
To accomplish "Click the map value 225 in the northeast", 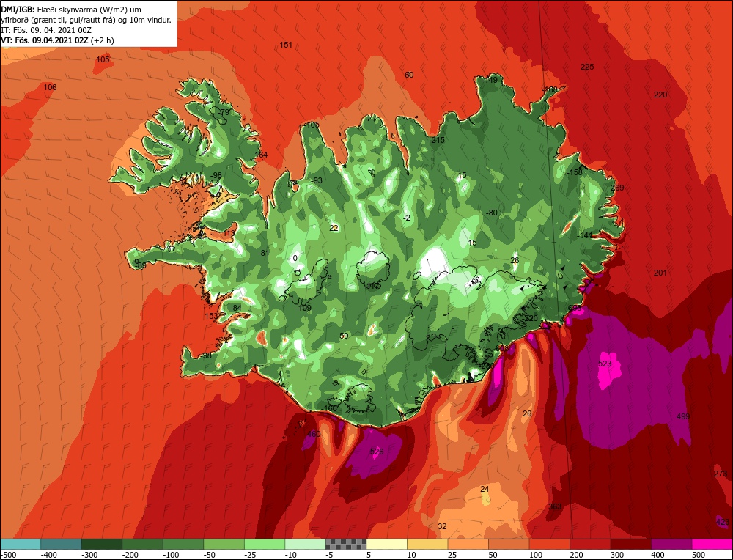I will coord(587,67).
